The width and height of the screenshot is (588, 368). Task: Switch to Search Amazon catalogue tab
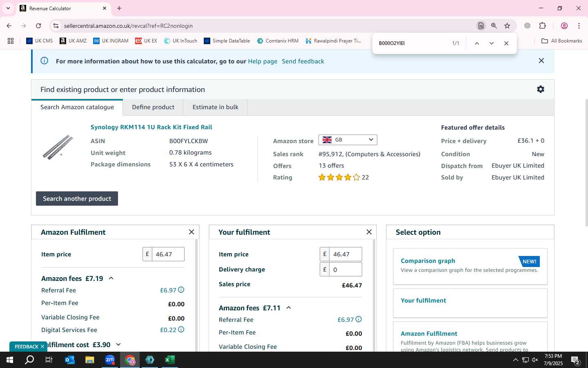point(77,107)
